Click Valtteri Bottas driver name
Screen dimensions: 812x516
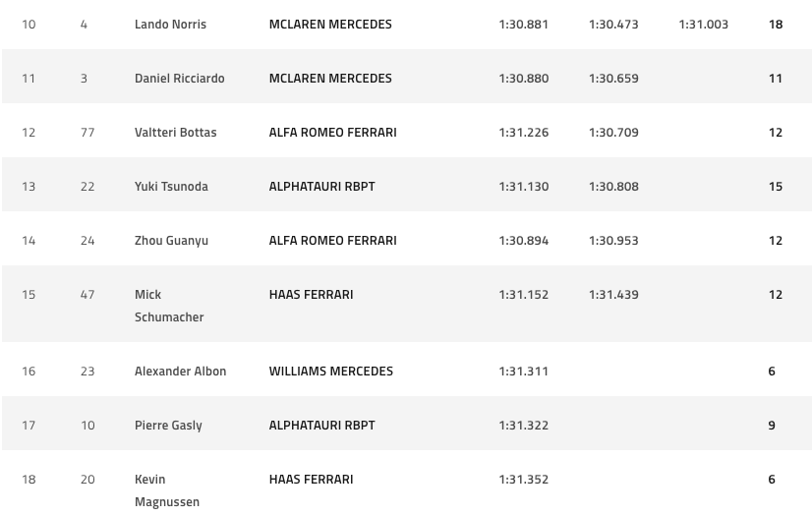(x=176, y=133)
